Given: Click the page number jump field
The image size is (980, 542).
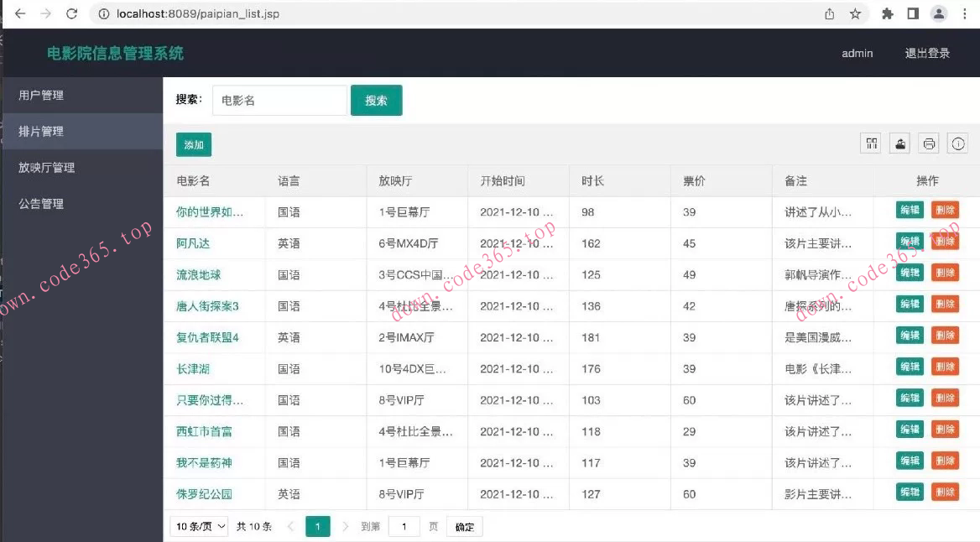Looking at the screenshot, I should pyautogui.click(x=404, y=526).
